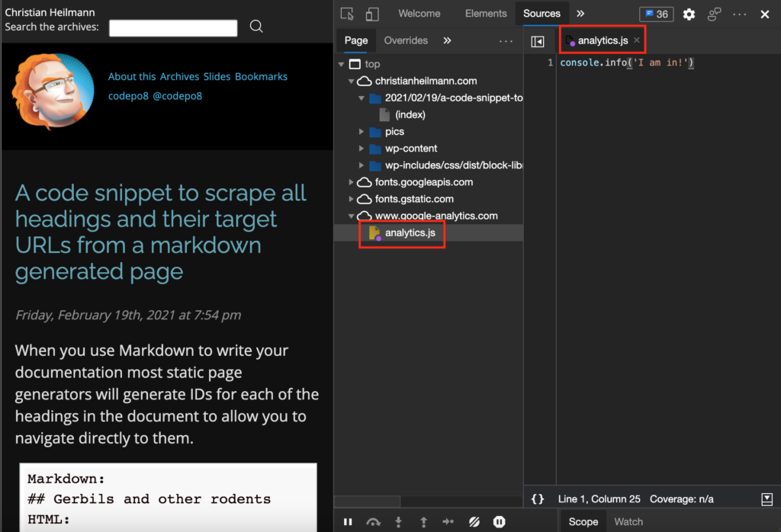The height and width of the screenshot is (532, 781).
Task: Activate the inspect element picker tool
Action: tap(348, 14)
